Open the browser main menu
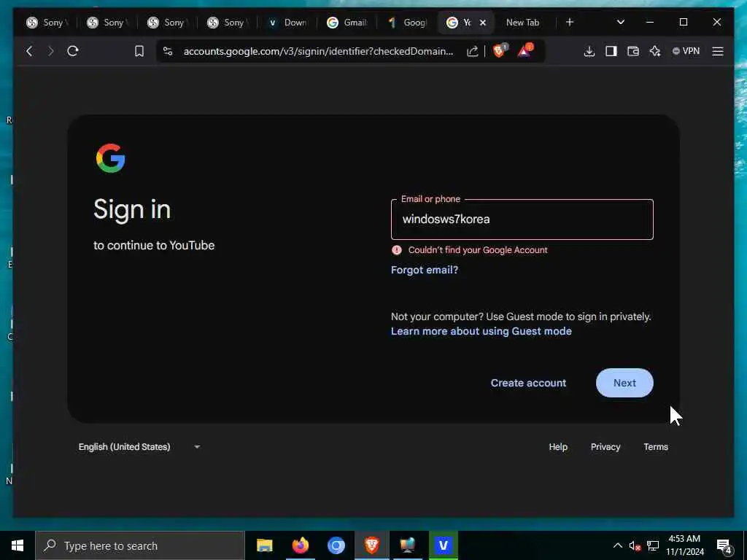Viewport: 747px width, 560px height. tap(718, 51)
